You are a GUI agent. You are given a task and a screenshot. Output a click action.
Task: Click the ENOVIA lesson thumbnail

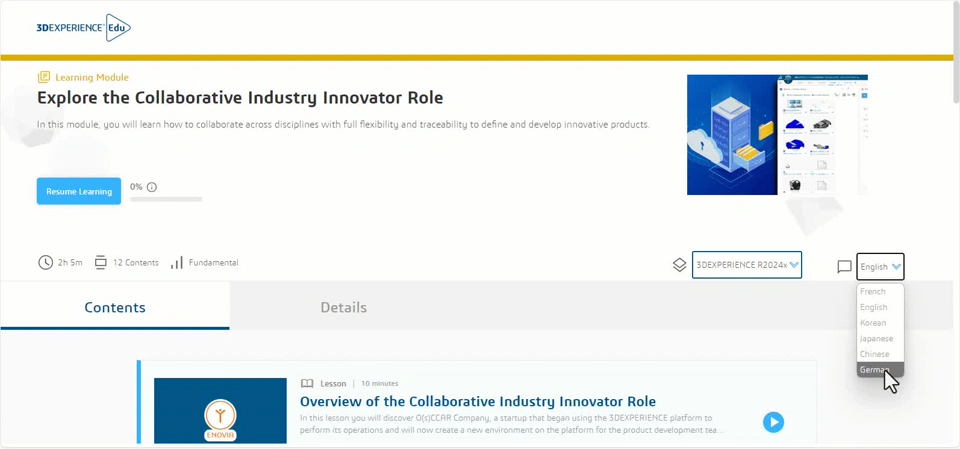tap(220, 411)
